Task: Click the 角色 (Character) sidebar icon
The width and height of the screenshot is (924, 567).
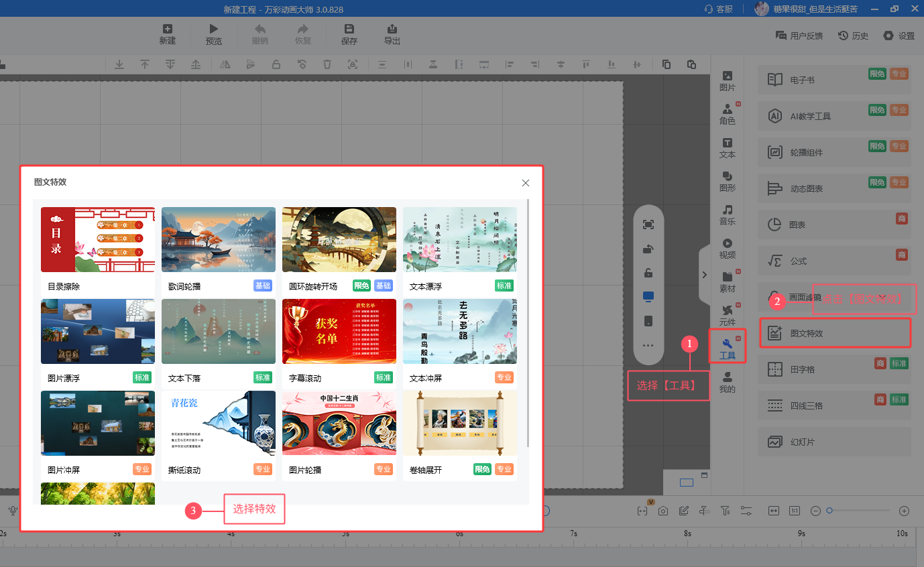Action: tap(728, 114)
